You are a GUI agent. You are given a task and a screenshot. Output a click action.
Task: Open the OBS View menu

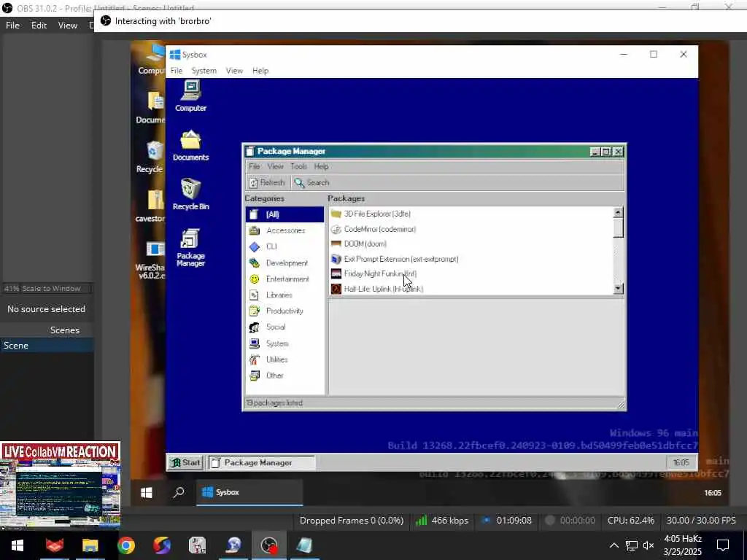coord(68,26)
